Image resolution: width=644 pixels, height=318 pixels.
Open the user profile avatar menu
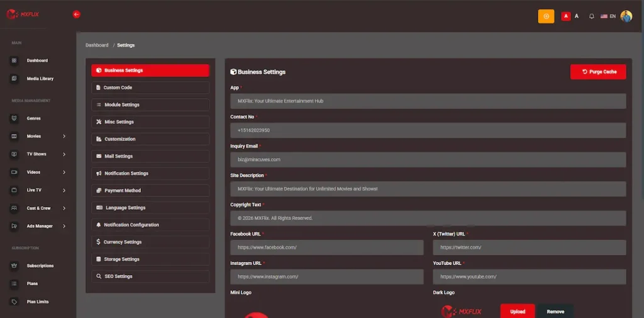[x=626, y=16]
